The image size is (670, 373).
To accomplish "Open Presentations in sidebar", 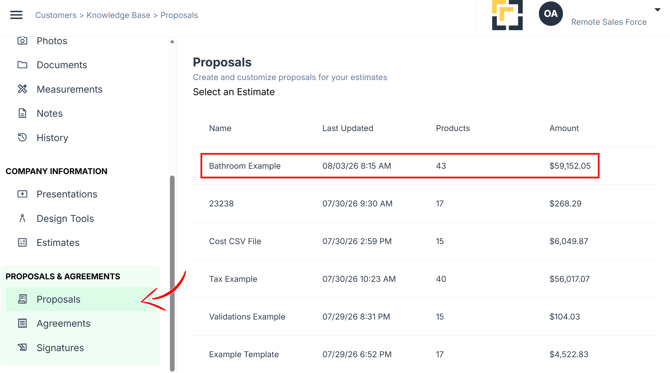I will tap(67, 194).
